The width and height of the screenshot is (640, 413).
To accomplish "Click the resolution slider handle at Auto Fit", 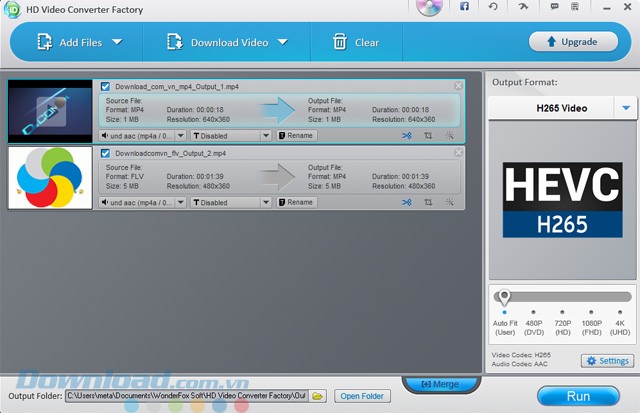I will (x=504, y=297).
